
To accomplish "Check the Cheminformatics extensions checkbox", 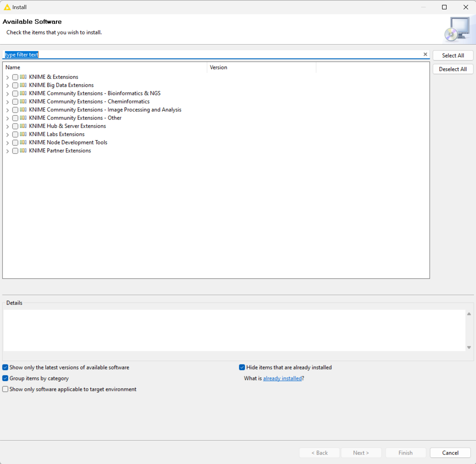I will coord(15,102).
